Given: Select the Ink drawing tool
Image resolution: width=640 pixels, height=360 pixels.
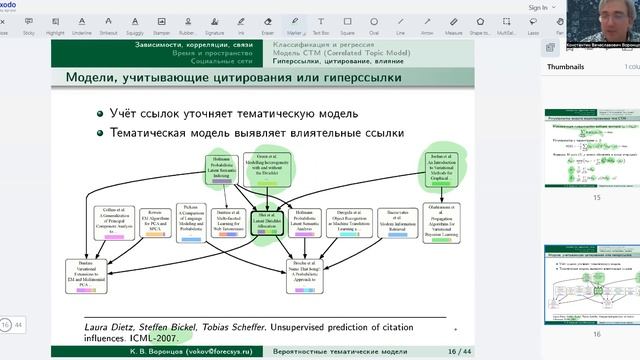Looking at the screenshot, I should (x=241, y=26).
